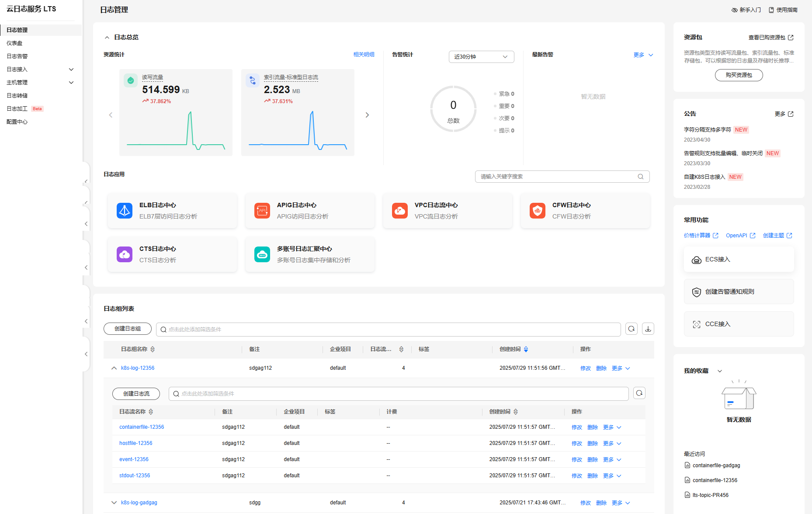812x514 pixels.
Task: Click search icon in 日志应用 search box
Action: point(641,177)
